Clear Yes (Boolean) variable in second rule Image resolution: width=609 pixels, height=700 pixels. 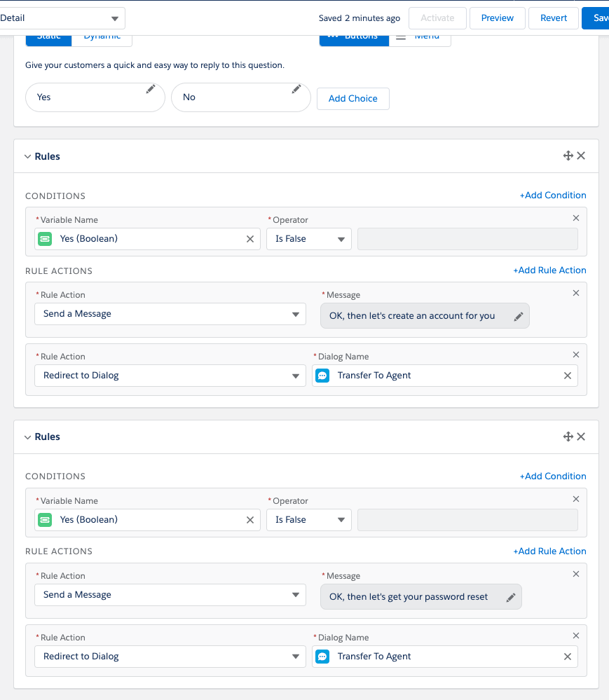(x=250, y=520)
